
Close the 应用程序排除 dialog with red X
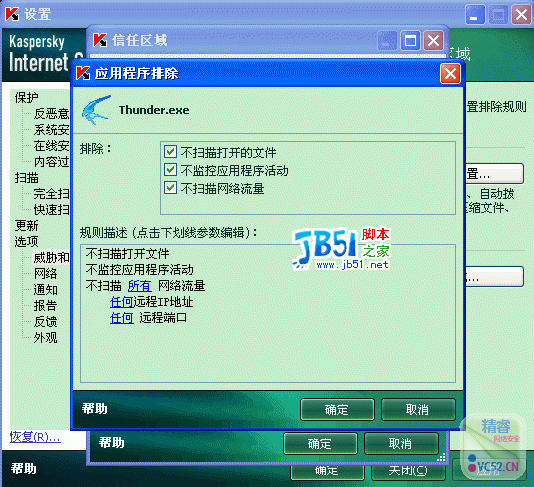[x=450, y=74]
